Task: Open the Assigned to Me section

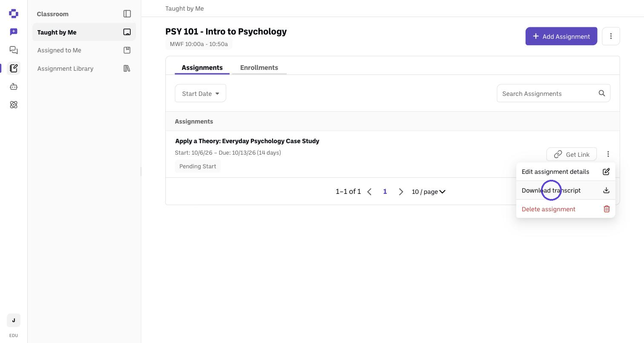Action: point(84,50)
